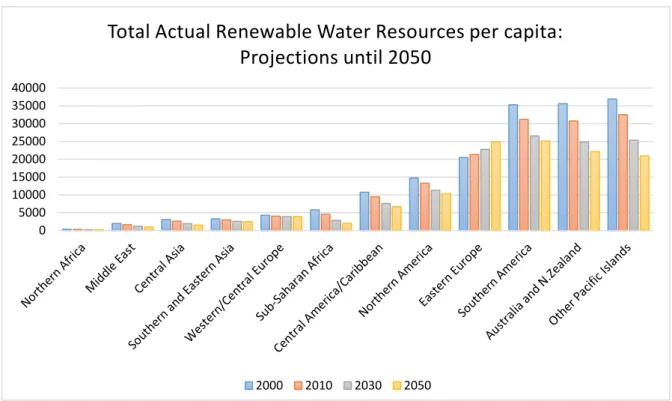Click the '2050' legend label
The height and width of the screenshot is (401, 672).
417,386
